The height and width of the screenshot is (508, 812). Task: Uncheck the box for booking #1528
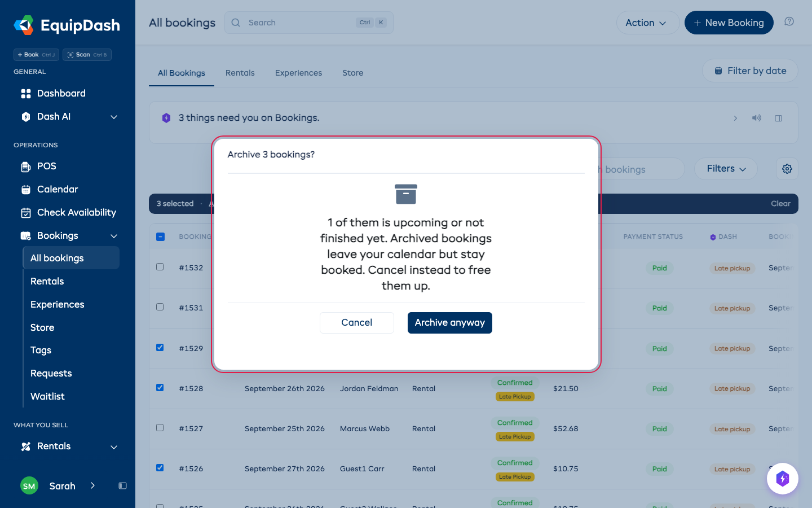[160, 387]
